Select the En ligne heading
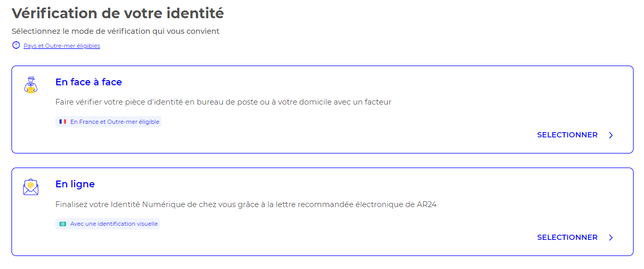 pyautogui.click(x=75, y=184)
